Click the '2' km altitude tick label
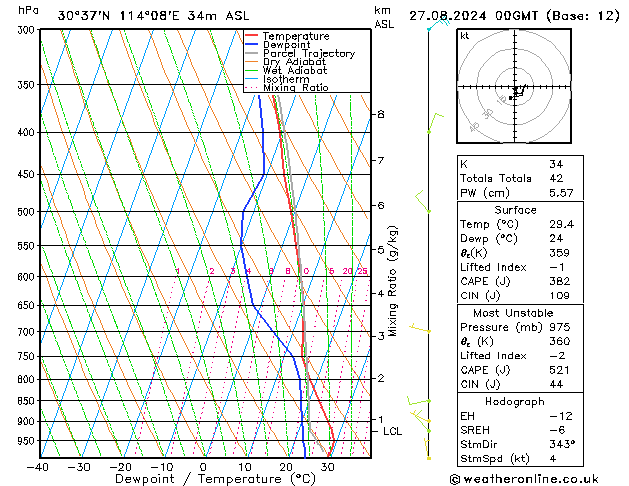Image resolution: width=629 pixels, height=486 pixels. click(x=381, y=378)
